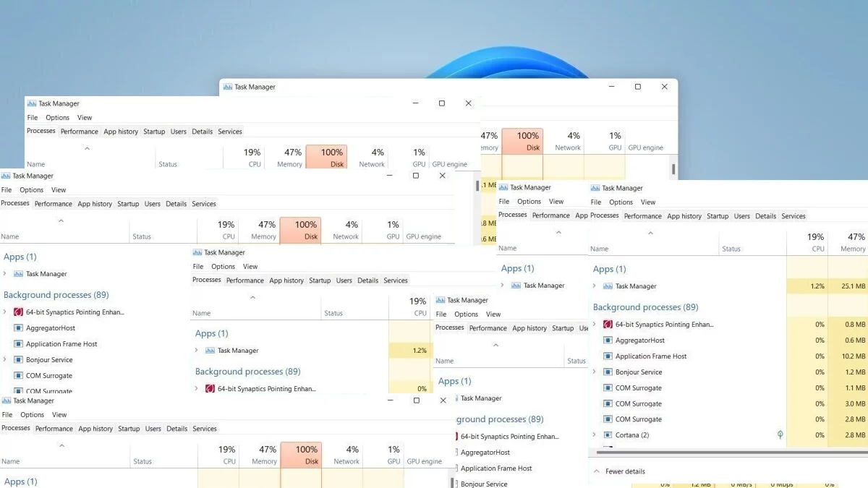Expand Bonjour Service row in far-right window
Screen dimensions: 868x488
pyautogui.click(x=594, y=372)
